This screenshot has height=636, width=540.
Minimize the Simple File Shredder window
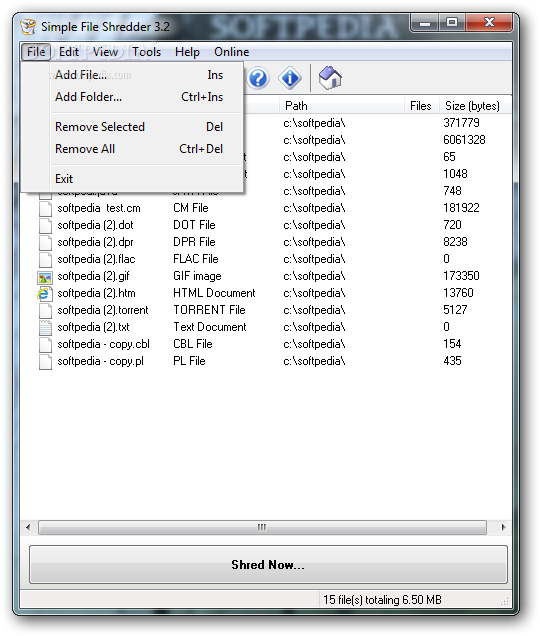(425, 23)
